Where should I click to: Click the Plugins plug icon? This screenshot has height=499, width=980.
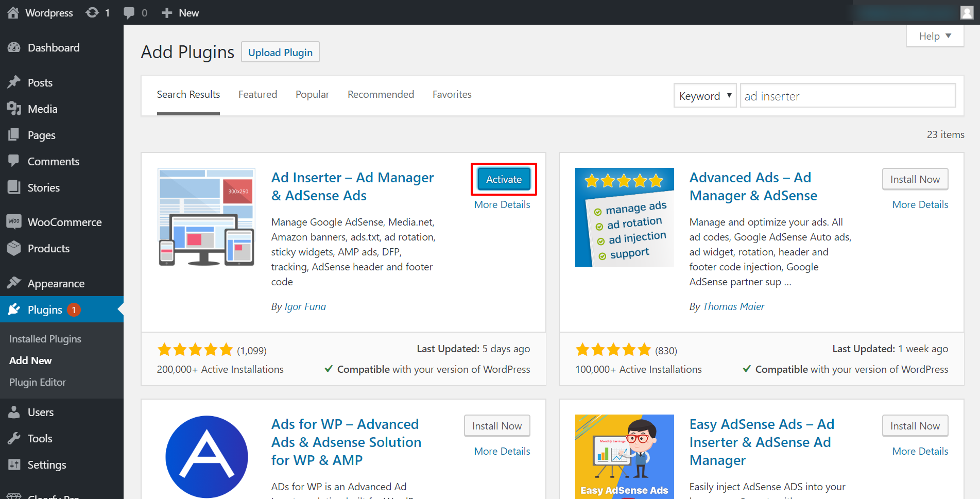14,309
